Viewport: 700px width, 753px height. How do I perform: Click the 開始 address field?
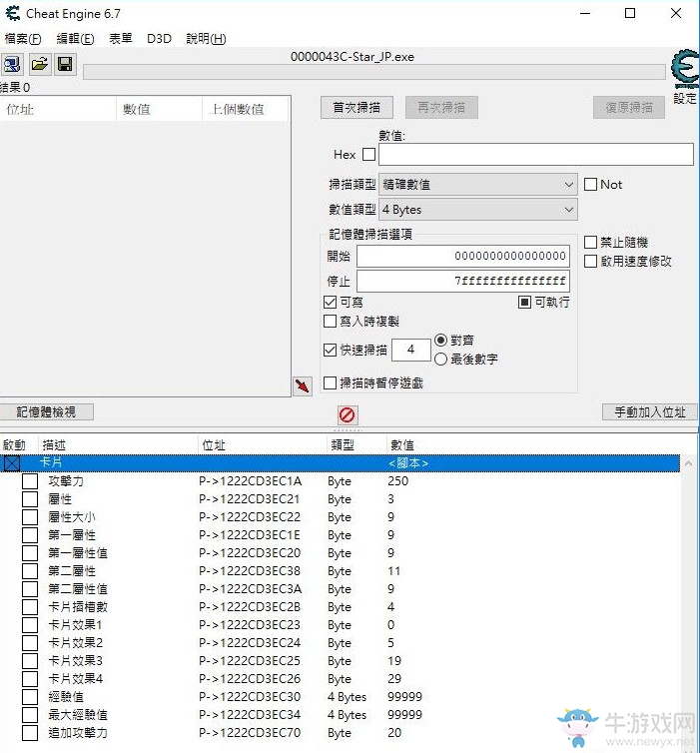(462, 256)
